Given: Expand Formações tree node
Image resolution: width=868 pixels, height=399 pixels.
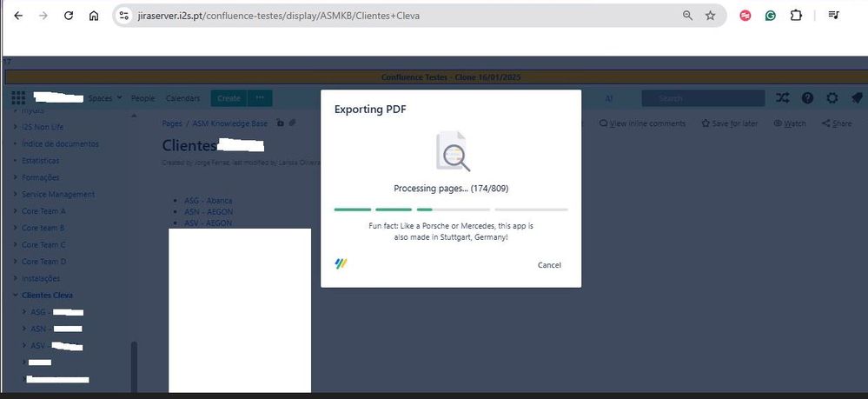Looking at the screenshot, I should (x=16, y=177).
